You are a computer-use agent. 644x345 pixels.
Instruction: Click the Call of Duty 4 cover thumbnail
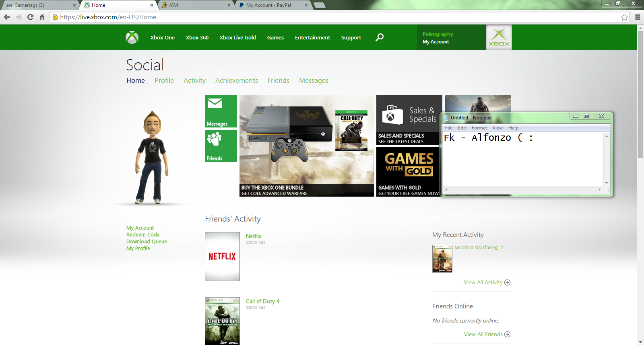click(x=222, y=321)
